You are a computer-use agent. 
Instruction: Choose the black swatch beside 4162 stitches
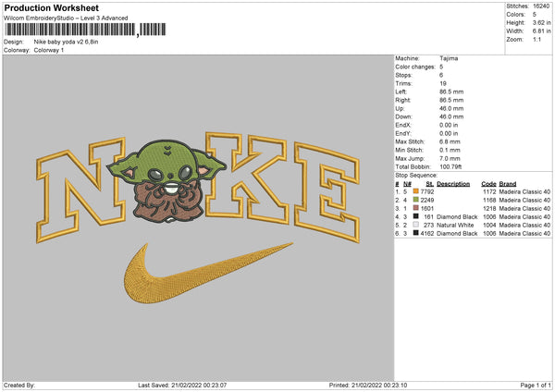(x=416, y=233)
